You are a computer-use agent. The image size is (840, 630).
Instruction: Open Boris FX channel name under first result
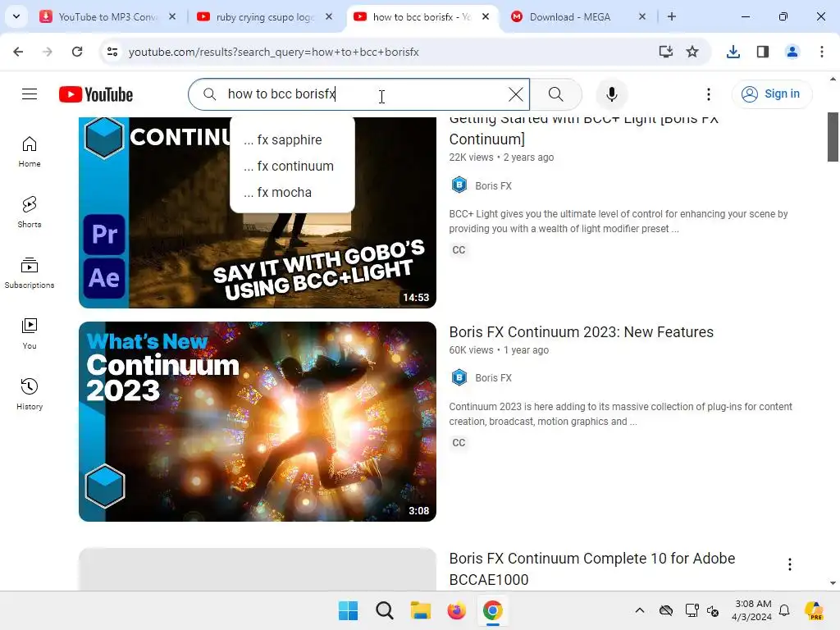[493, 185]
